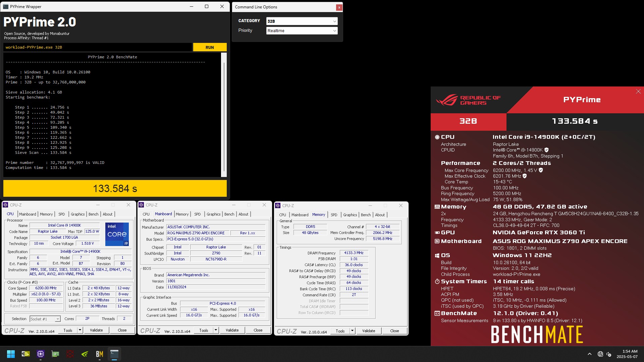Close the Command Line Options panel
The width and height of the screenshot is (644, 362).
tap(339, 7)
